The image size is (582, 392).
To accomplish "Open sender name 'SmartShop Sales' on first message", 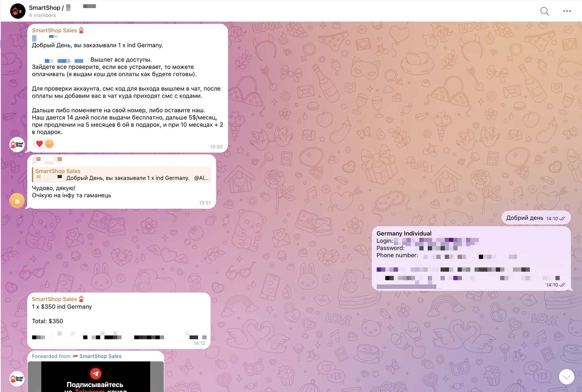I will (x=54, y=30).
